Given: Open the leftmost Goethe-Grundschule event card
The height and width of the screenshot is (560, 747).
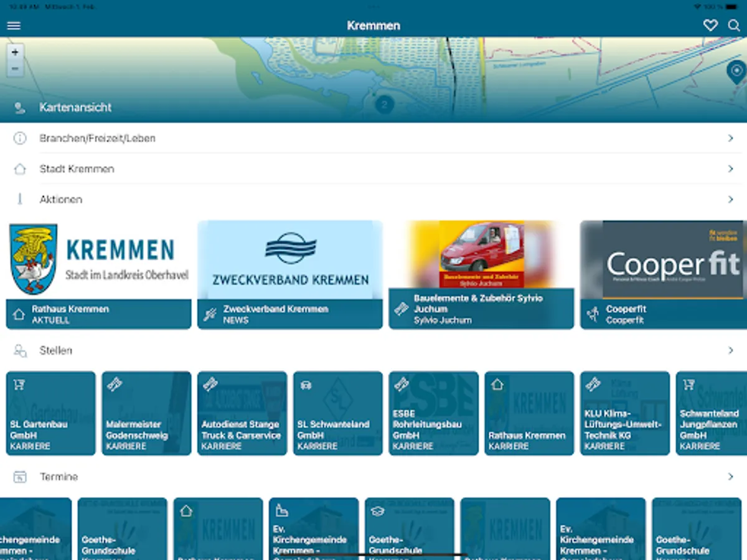Looking at the screenshot, I should pyautogui.click(x=123, y=529).
